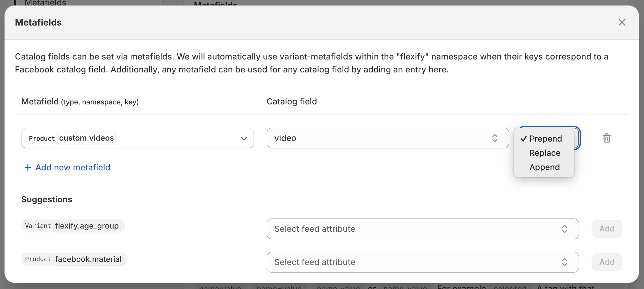Click the Product facebook.material suggestion tag
This screenshot has height=289, width=644.
(x=74, y=259)
